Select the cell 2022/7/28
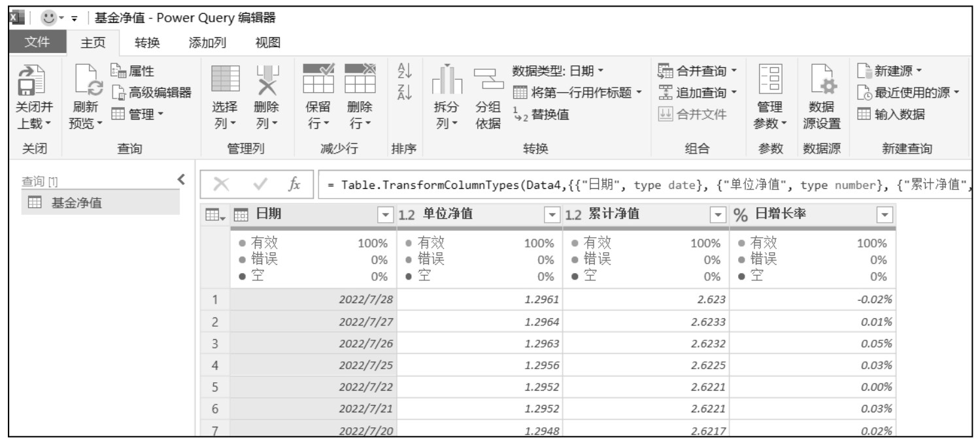Image resolution: width=980 pixels, height=443 pixels. point(313,301)
